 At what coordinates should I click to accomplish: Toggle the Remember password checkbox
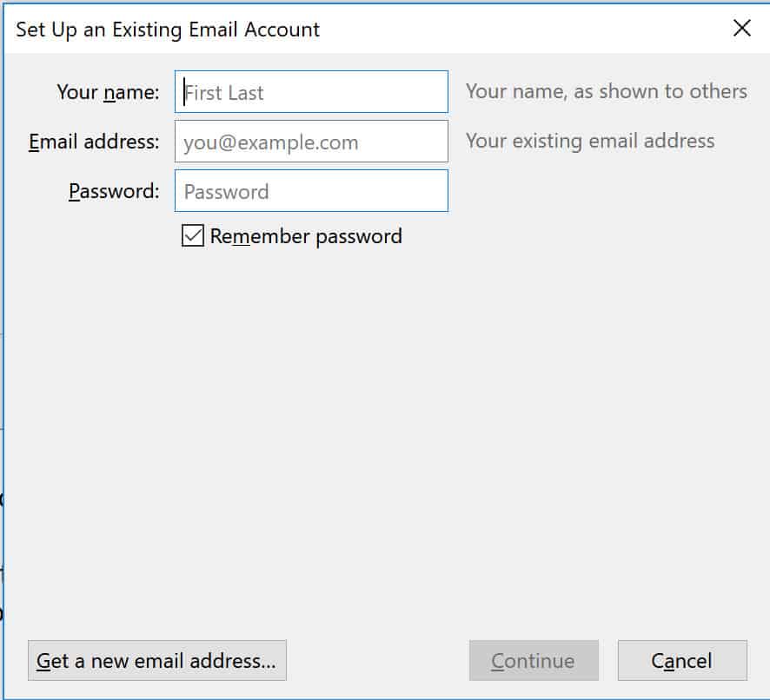pos(193,235)
